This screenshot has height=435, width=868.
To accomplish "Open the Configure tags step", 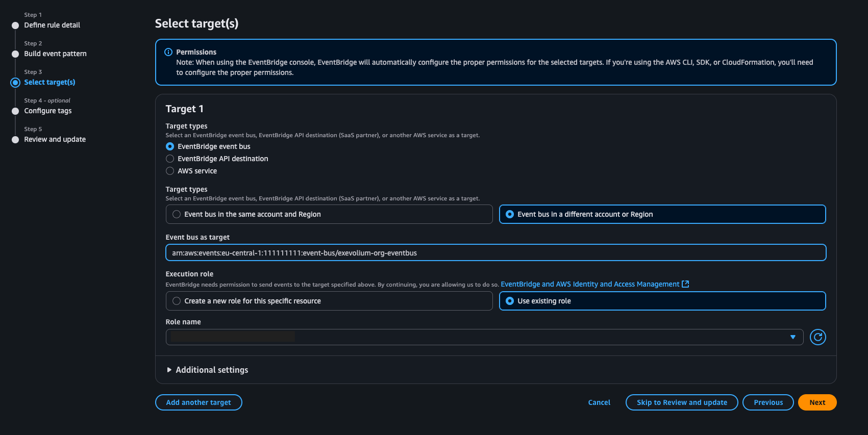I will [x=48, y=111].
